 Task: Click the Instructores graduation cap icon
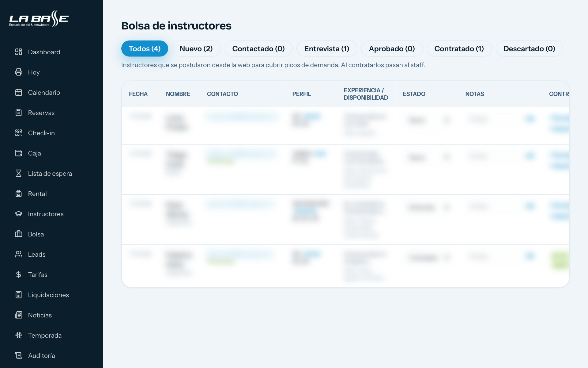[x=19, y=214]
